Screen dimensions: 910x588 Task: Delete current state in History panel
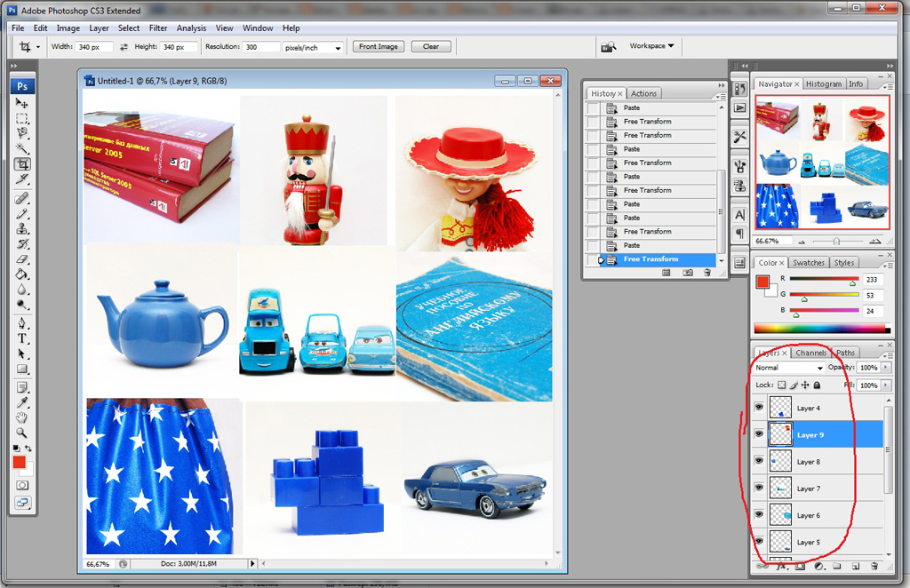click(706, 273)
